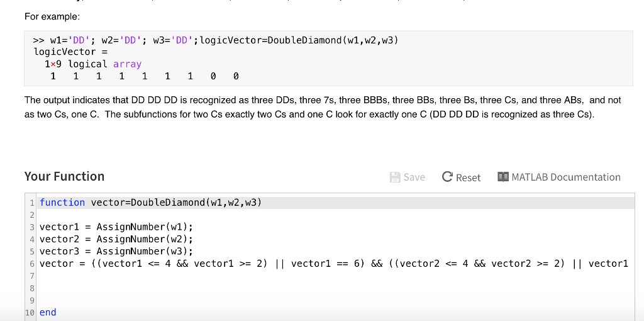Click the '1×9 logical array' output text
Viewport: 644px width, 321px height.
pyautogui.click(x=93, y=64)
